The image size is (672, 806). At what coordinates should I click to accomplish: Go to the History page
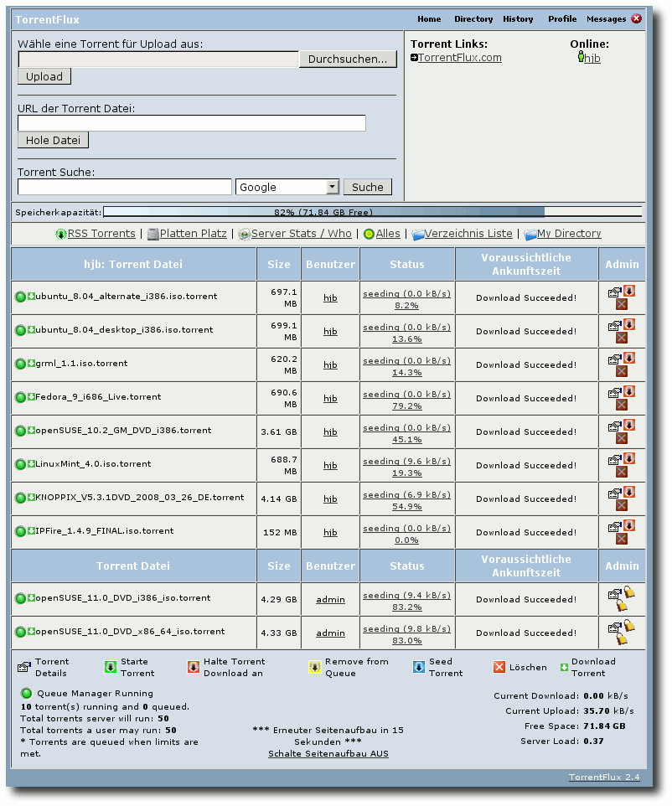(518, 19)
